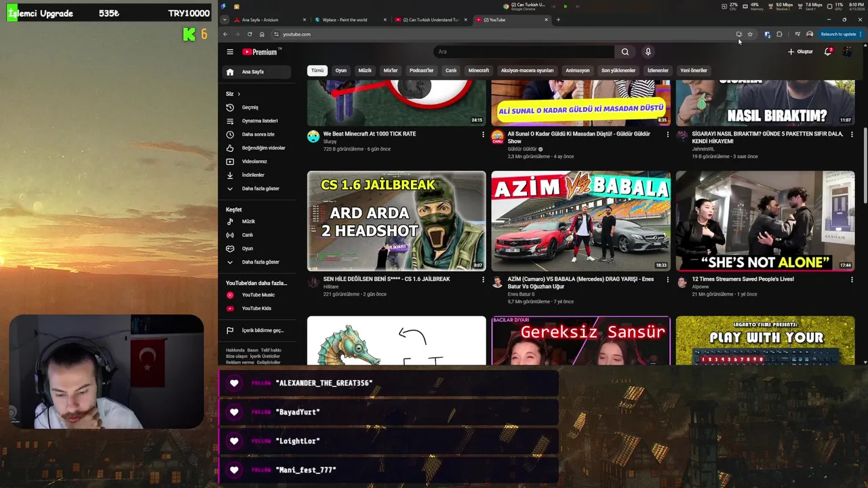The image size is (868, 488).
Task: Open İndirilenler downloads in sidebar
Action: (257, 175)
